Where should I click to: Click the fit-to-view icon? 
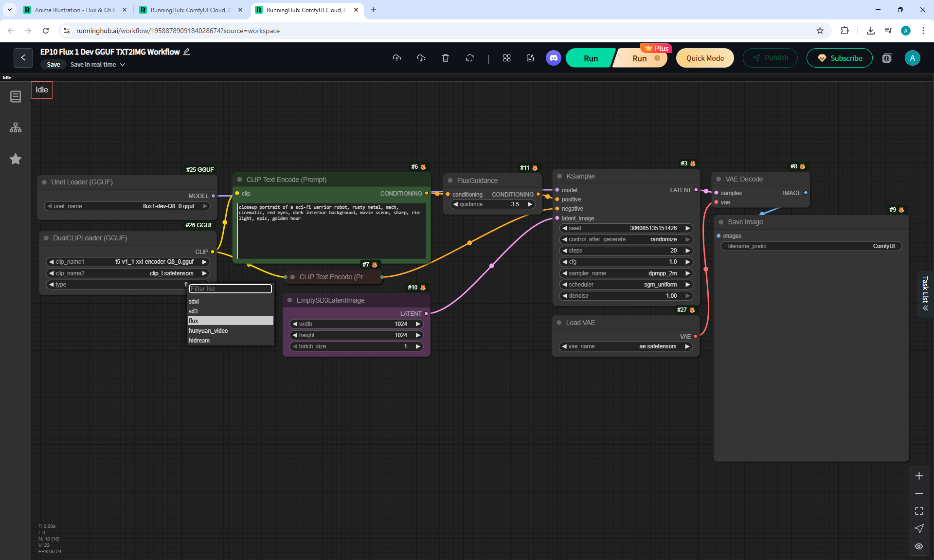pyautogui.click(x=919, y=511)
